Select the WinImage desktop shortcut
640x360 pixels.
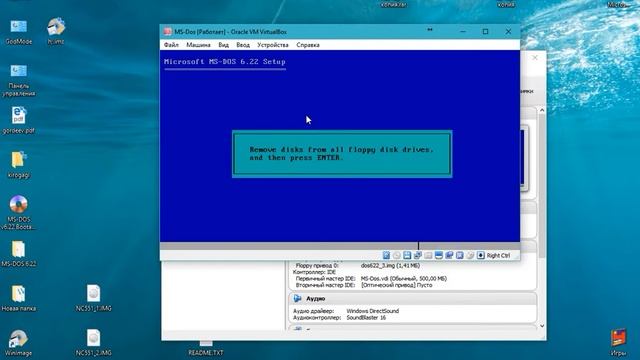coord(18,343)
